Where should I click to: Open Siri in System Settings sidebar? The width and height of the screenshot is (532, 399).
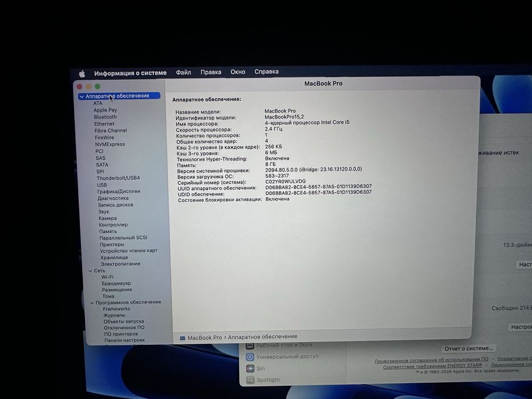tap(256, 368)
